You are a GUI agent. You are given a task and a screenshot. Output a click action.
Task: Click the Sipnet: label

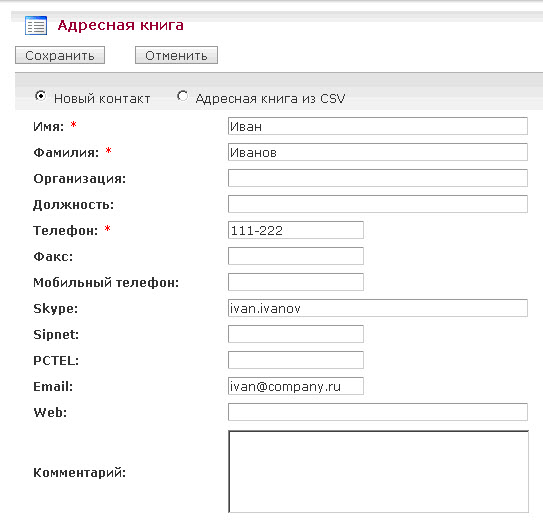click(x=56, y=335)
